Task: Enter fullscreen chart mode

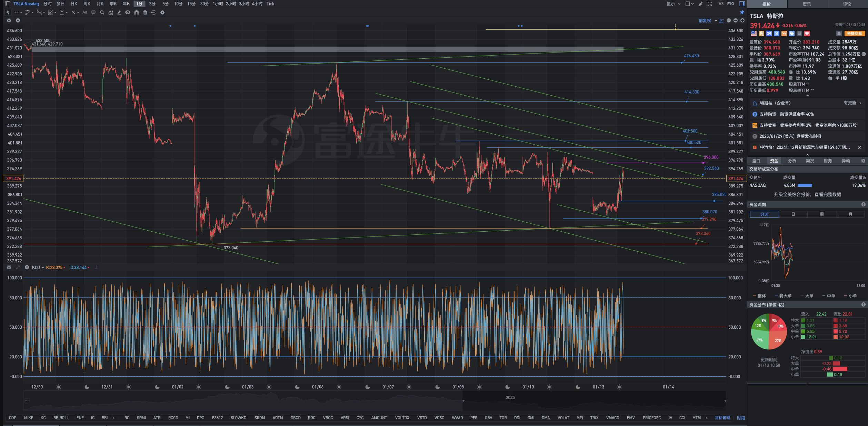Action: (710, 4)
